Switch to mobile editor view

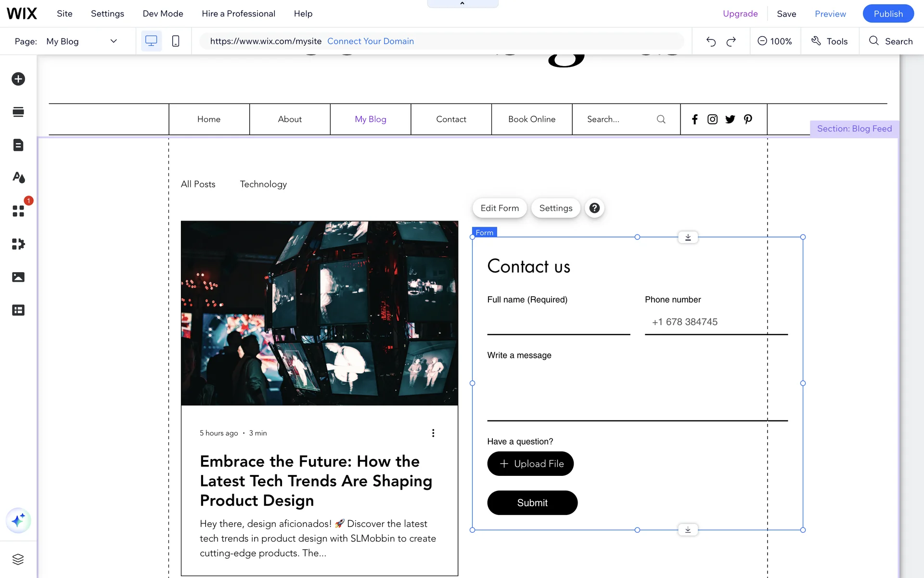point(176,41)
